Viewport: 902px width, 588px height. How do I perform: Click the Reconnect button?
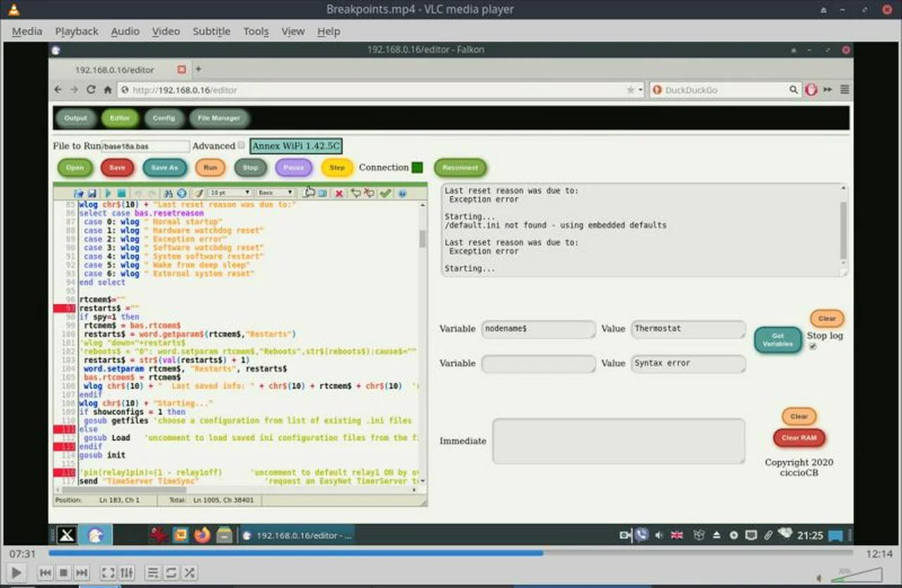pyautogui.click(x=459, y=168)
